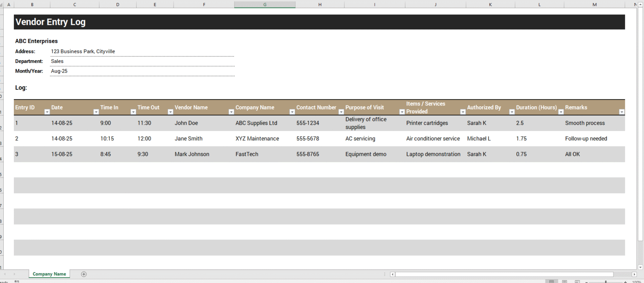Adjust the zoom slider in the status bar

pos(606,281)
